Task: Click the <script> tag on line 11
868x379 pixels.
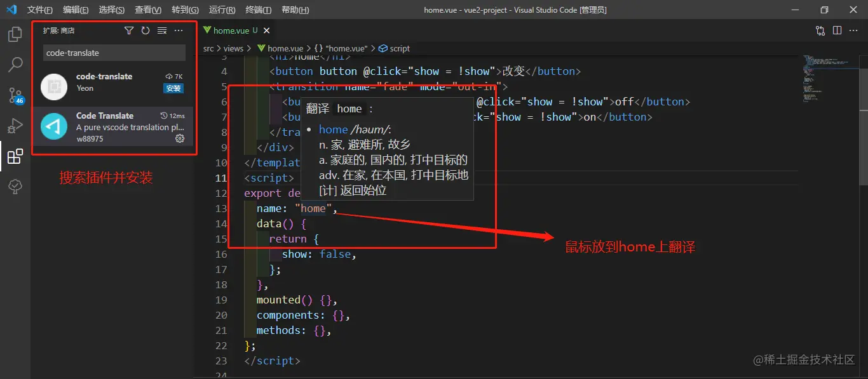Action: pos(269,178)
